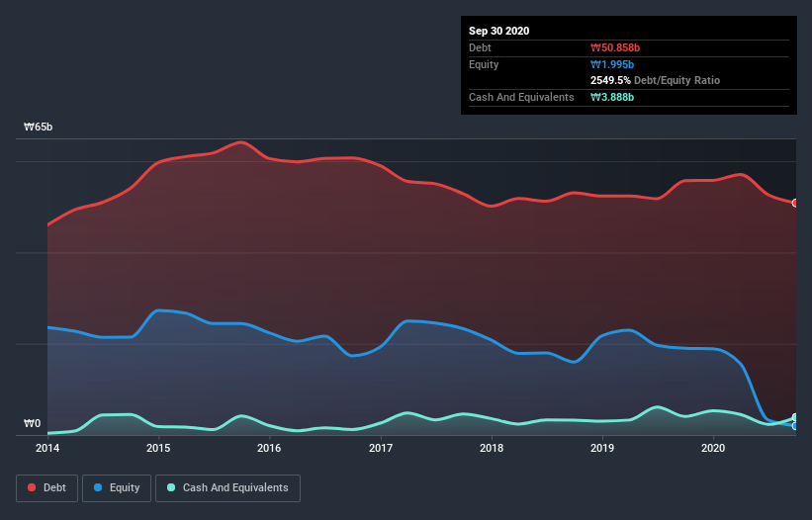Click the 2019 x-axis label
Screen dimensions: 812x520
(x=602, y=448)
